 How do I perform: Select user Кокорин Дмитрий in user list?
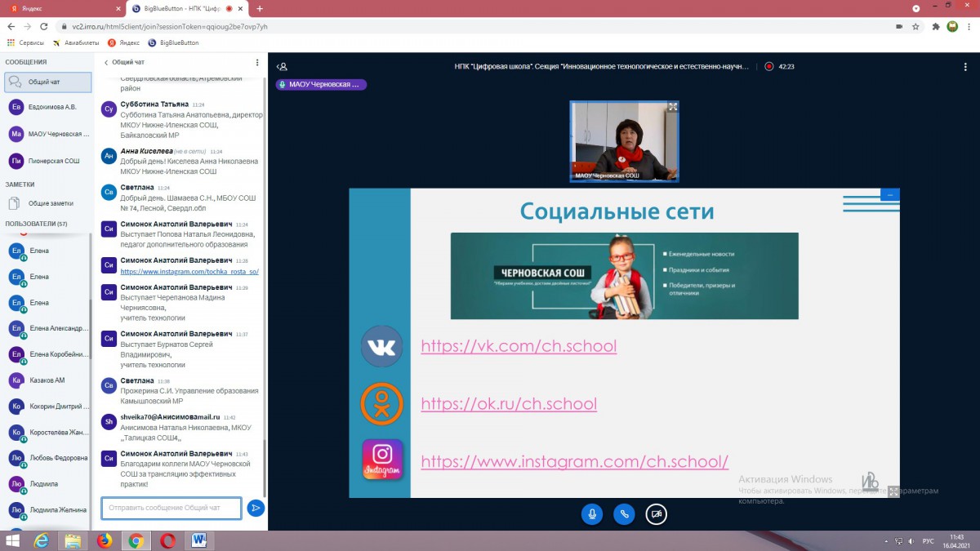pos(48,407)
